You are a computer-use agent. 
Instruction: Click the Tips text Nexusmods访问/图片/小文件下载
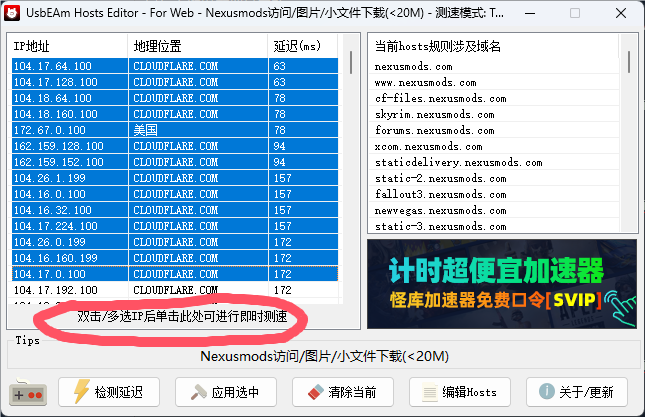[x=324, y=356]
